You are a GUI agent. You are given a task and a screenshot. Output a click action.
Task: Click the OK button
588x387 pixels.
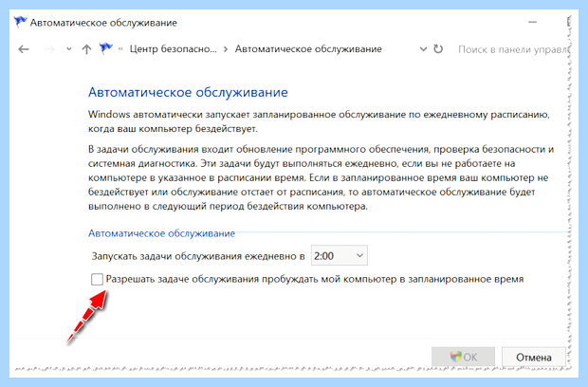coord(463,357)
